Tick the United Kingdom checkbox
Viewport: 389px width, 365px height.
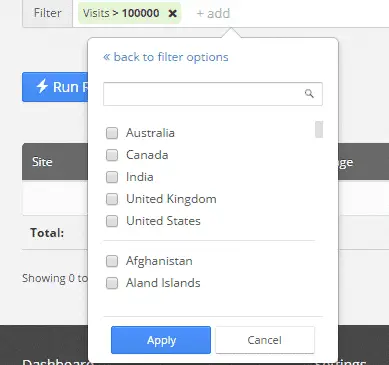[x=112, y=199]
